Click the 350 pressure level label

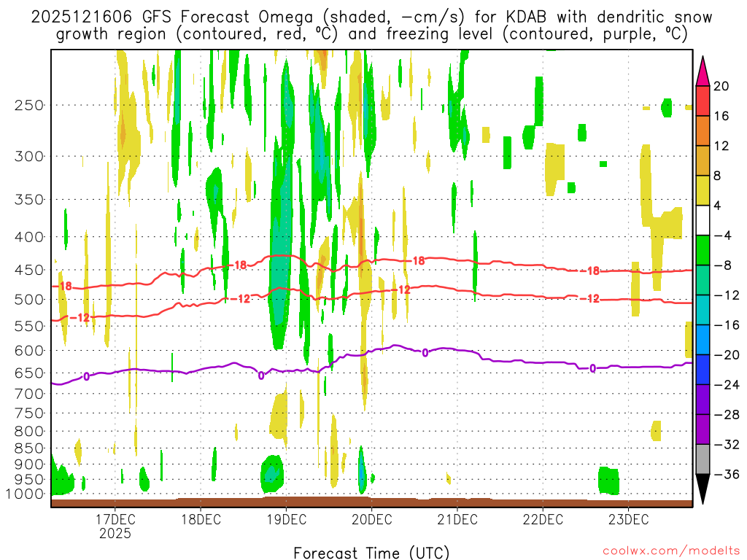point(29,200)
